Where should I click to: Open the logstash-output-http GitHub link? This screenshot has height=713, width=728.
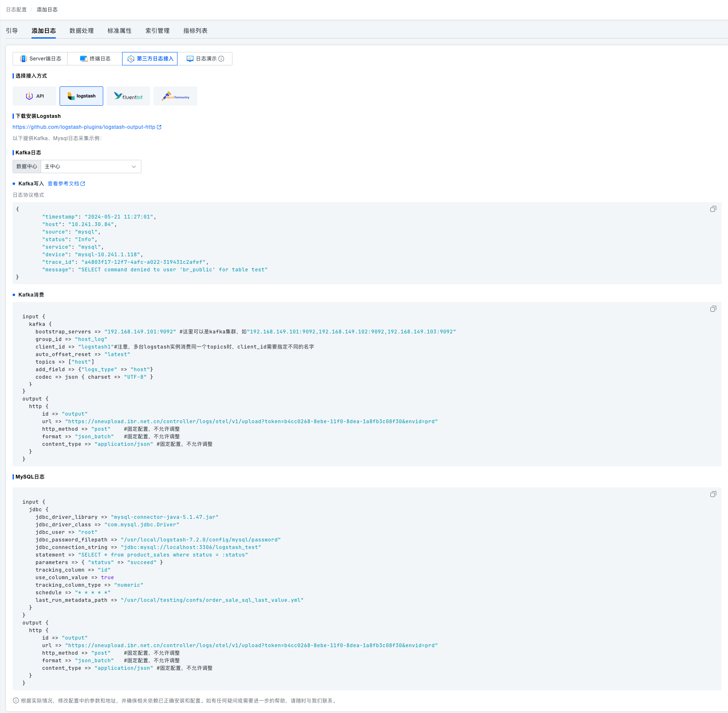click(86, 127)
